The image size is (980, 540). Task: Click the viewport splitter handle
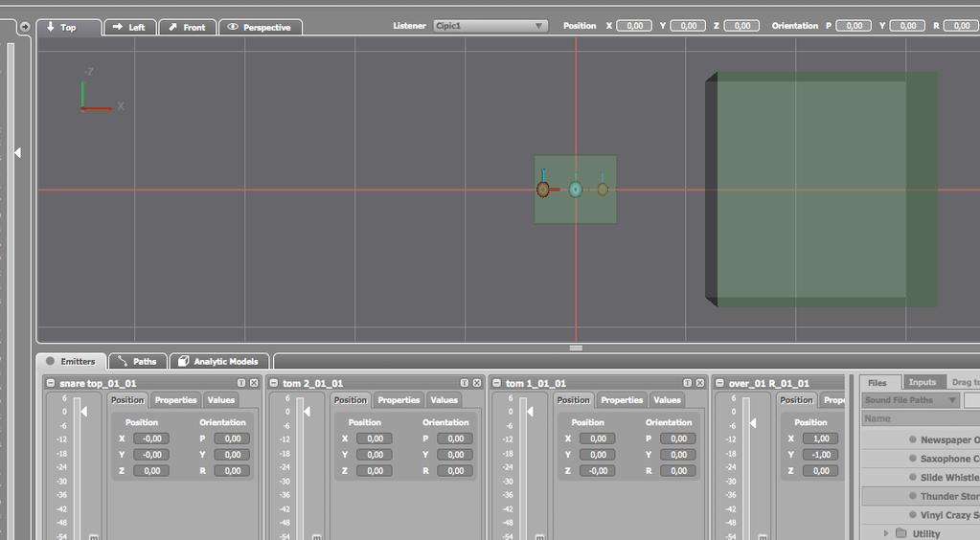tap(576, 349)
